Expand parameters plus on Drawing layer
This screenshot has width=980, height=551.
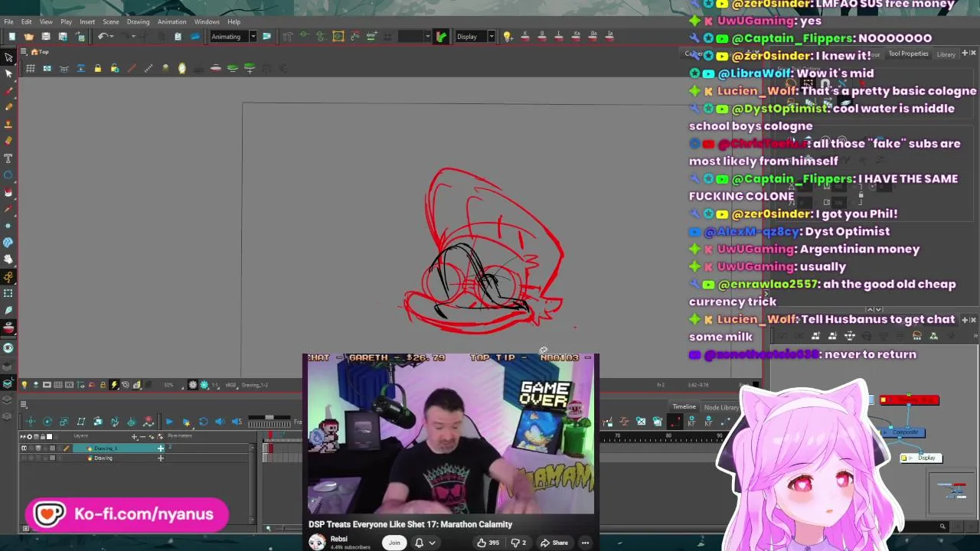pyautogui.click(x=160, y=458)
